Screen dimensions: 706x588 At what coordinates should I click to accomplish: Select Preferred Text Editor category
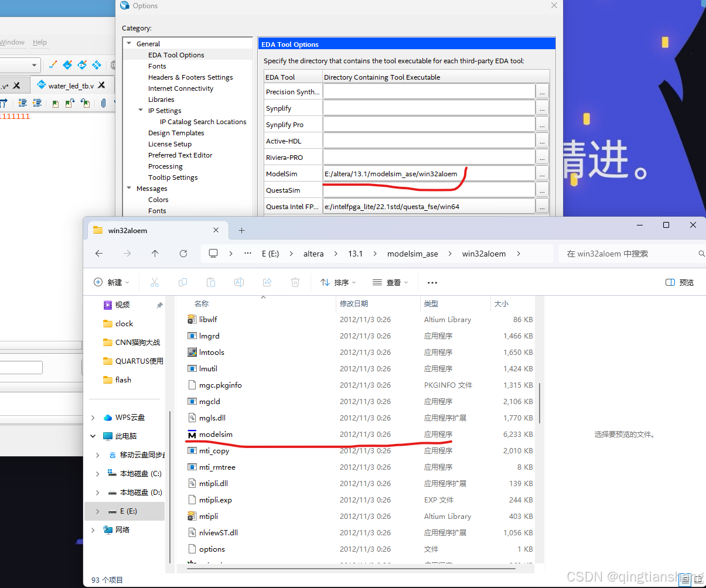click(180, 155)
